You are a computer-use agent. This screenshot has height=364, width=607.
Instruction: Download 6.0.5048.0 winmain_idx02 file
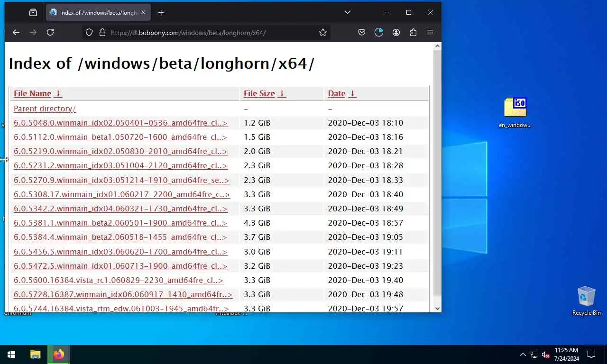click(x=120, y=123)
